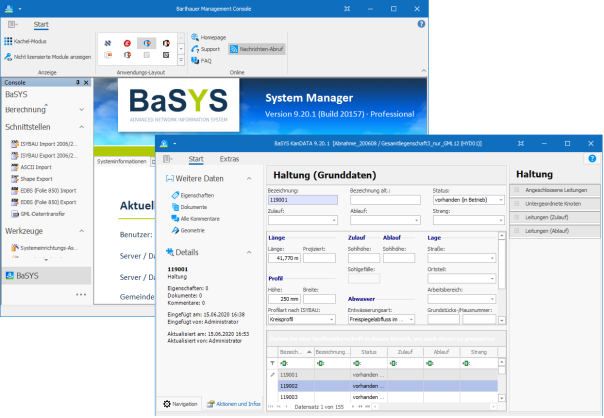Open Eigenschaften under Weitere Daten
The width and height of the screenshot is (604, 418).
(x=193, y=195)
